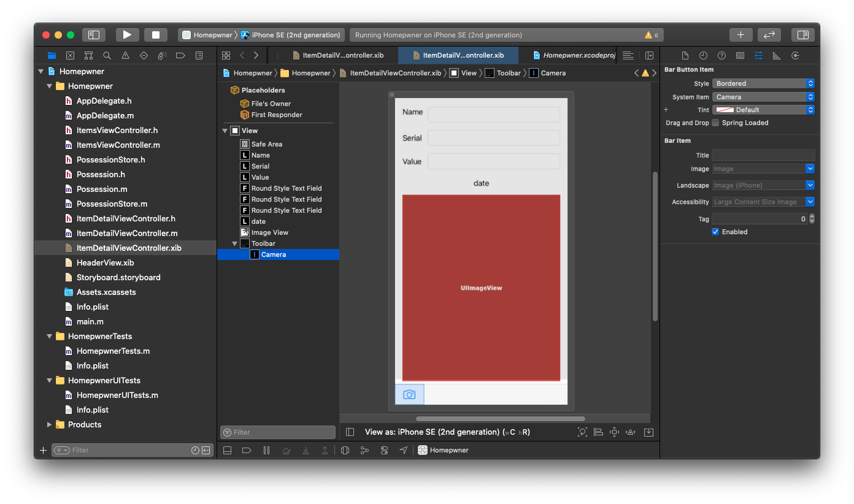Image resolution: width=854 pixels, height=504 pixels.
Task: Click the canvas horizontal scrollbar
Action: coord(500,419)
